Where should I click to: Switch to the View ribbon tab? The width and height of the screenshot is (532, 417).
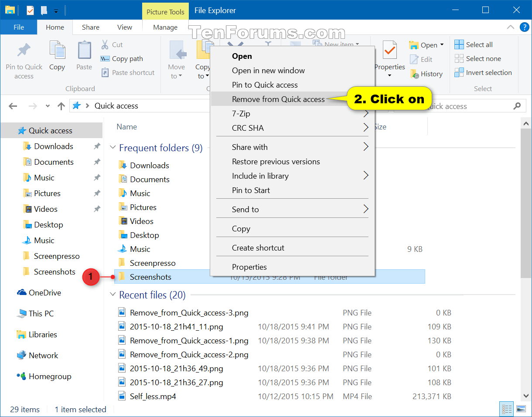coord(125,27)
